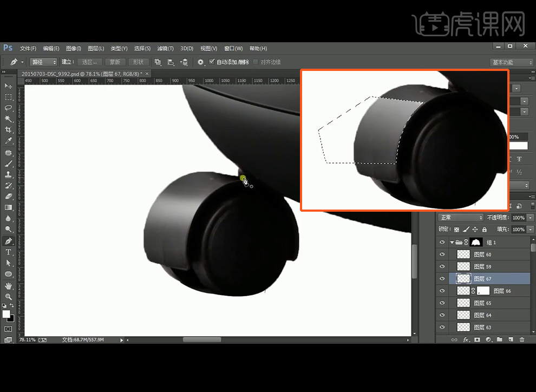Select the Ellipse shape tool
The width and height of the screenshot is (536, 392).
click(8, 274)
